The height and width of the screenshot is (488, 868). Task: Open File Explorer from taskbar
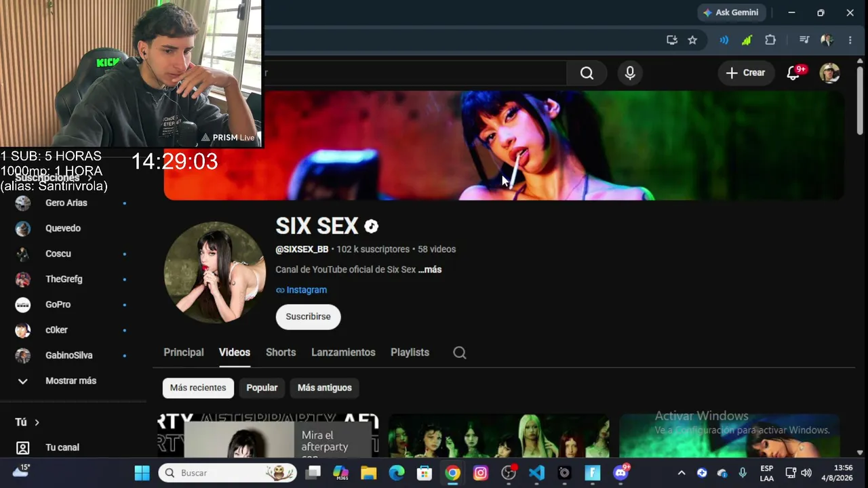coord(368,472)
